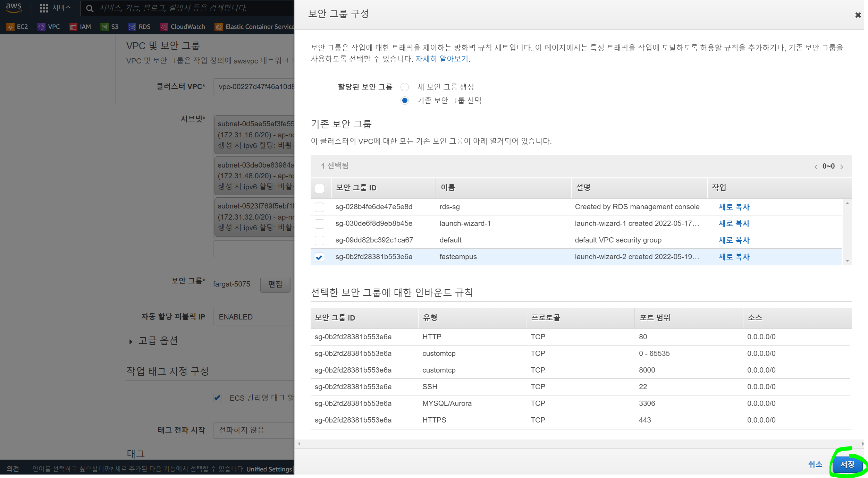
Task: Check the default security group checkbox
Action: pos(319,240)
